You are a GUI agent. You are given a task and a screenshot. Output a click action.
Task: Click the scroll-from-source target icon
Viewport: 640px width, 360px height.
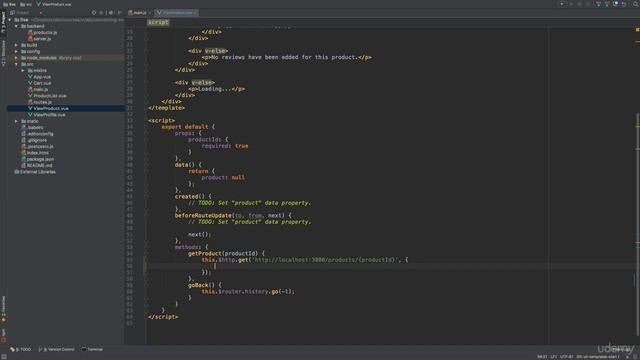pos(94,13)
